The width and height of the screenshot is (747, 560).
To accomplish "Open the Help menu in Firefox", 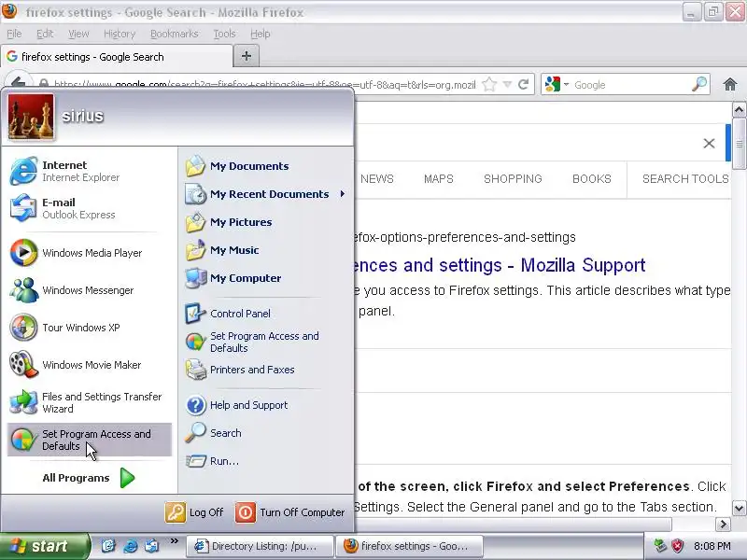I will point(261,34).
